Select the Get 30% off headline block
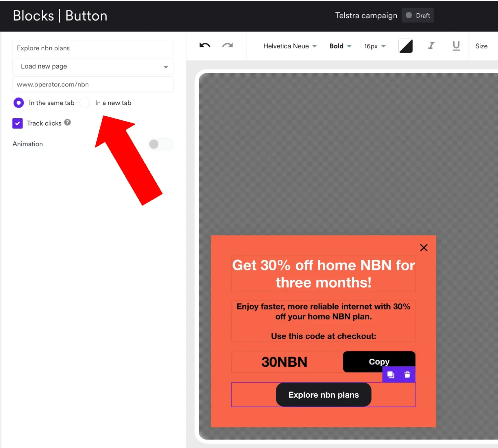This screenshot has width=498, height=448. [324, 274]
